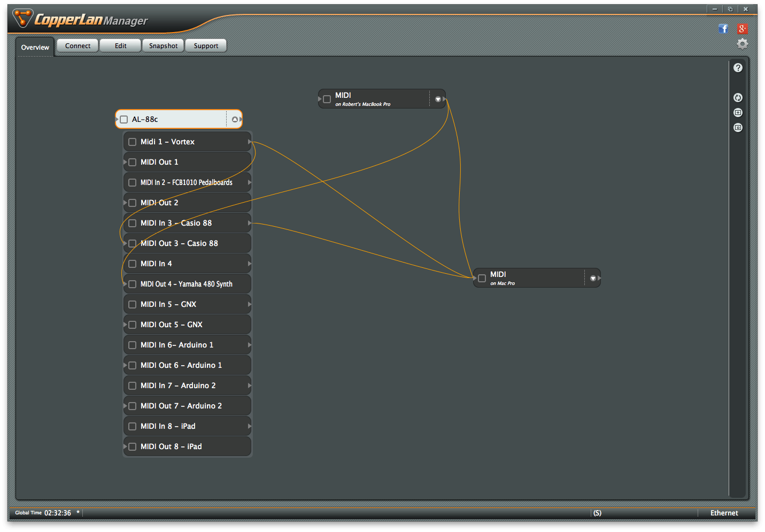This screenshot has width=765, height=532.
Task: Click the (S) status indicator
Action: tap(597, 513)
